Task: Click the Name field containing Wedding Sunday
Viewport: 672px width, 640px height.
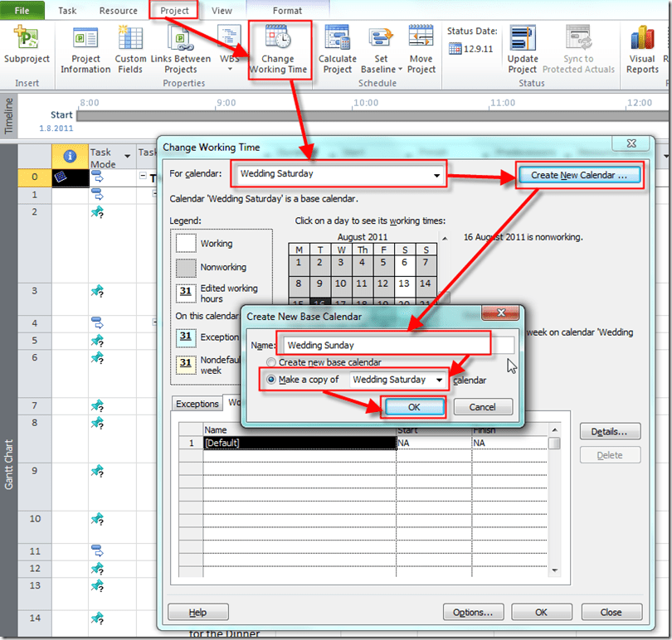Action: (386, 345)
